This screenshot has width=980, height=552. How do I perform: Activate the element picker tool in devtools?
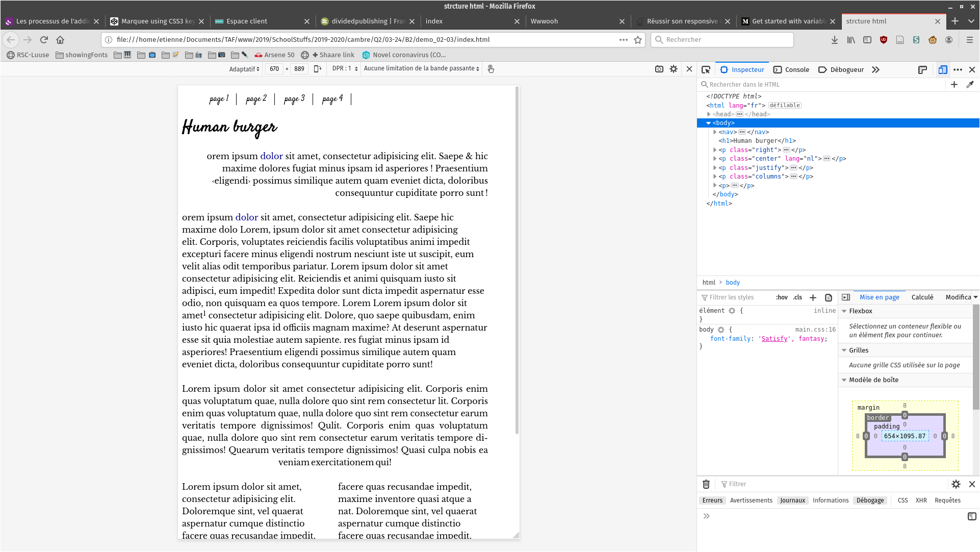(706, 70)
